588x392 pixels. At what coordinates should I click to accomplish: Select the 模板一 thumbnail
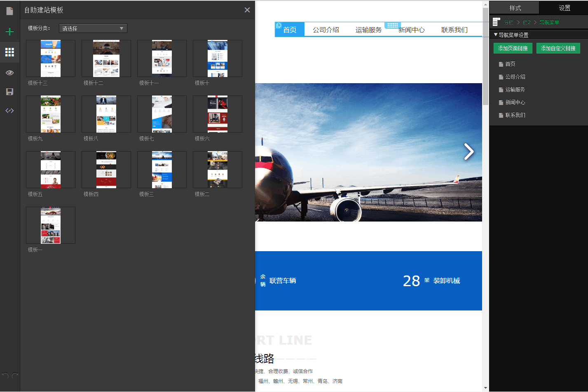pos(51,225)
